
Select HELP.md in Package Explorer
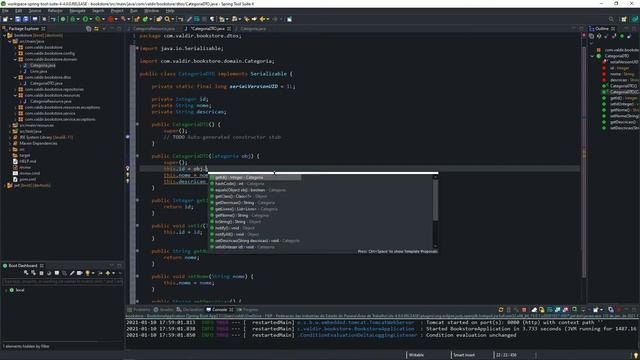click(x=27, y=161)
